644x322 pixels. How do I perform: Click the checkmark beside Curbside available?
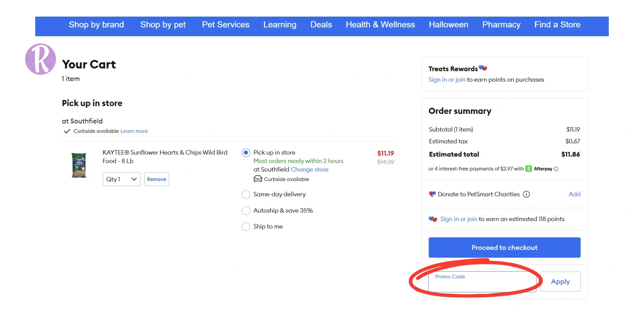pyautogui.click(x=67, y=131)
